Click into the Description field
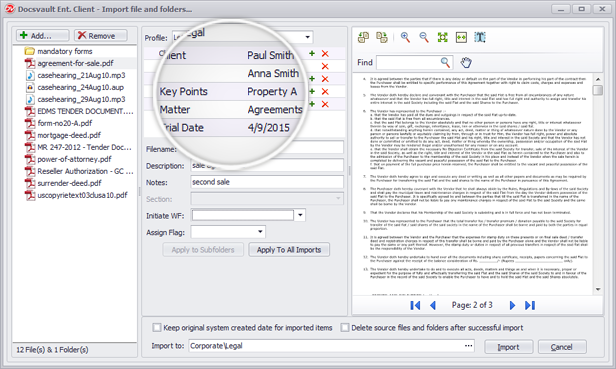This screenshot has width=616, height=369. point(267,165)
